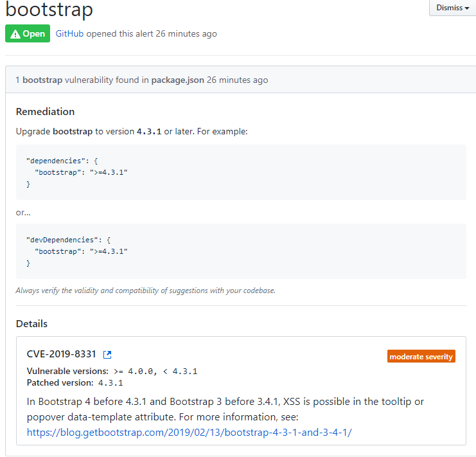Image resolution: width=476 pixels, height=457 pixels.
Task: Click 'Upgrade bootstrap to version 4.3.1' sentence
Action: [132, 132]
